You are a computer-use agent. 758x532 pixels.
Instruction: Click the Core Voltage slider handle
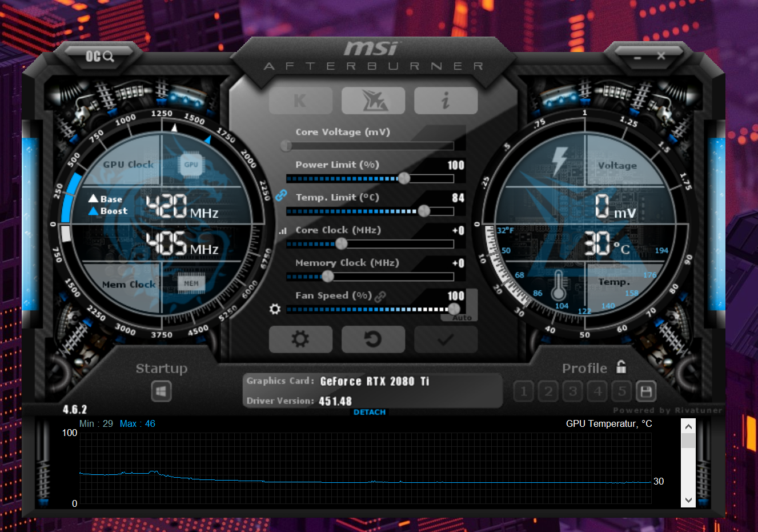pos(286,146)
